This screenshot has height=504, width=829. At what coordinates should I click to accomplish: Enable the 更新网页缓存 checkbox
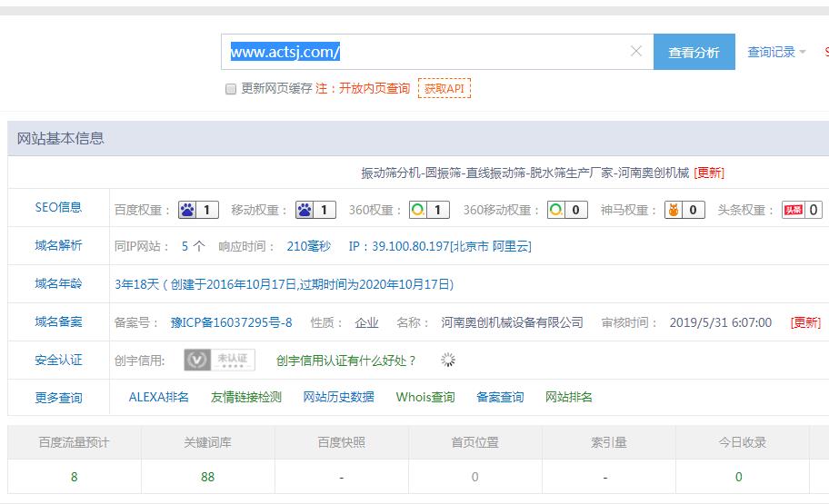[x=231, y=89]
